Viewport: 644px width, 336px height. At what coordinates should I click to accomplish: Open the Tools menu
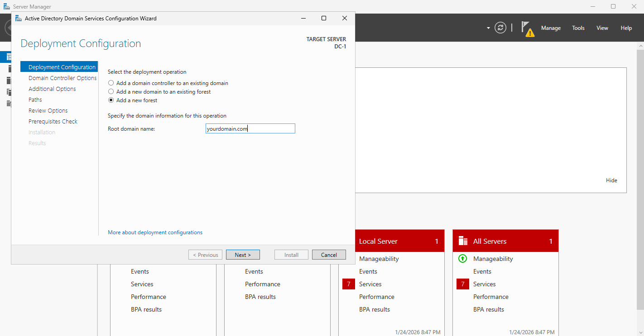pos(578,28)
